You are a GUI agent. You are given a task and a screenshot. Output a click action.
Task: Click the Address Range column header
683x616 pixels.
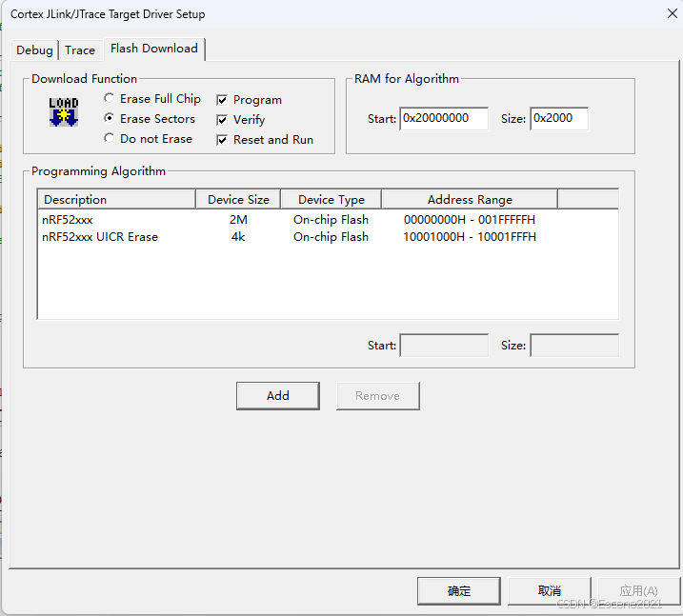[470, 199]
